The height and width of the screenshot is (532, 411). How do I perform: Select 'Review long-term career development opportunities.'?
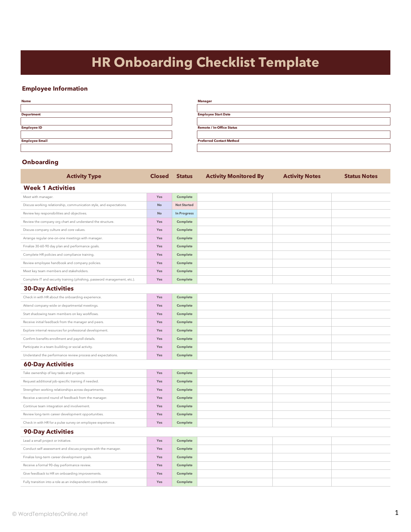pos(63,414)
